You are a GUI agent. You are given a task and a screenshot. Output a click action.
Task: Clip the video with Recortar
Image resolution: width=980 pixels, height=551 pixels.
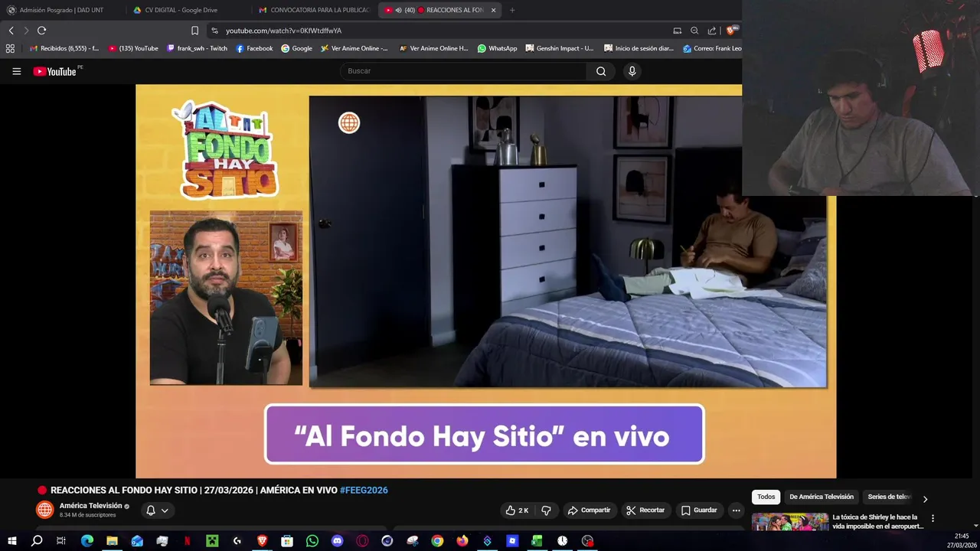[645, 510]
